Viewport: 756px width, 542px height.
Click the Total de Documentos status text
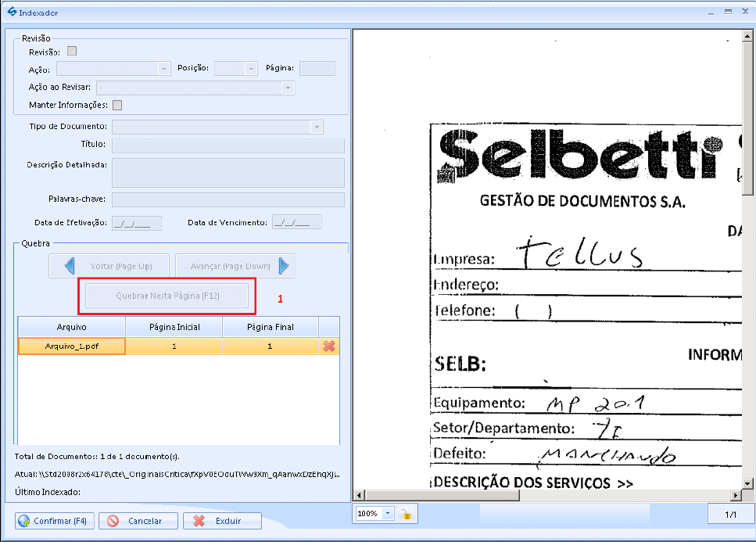97,456
